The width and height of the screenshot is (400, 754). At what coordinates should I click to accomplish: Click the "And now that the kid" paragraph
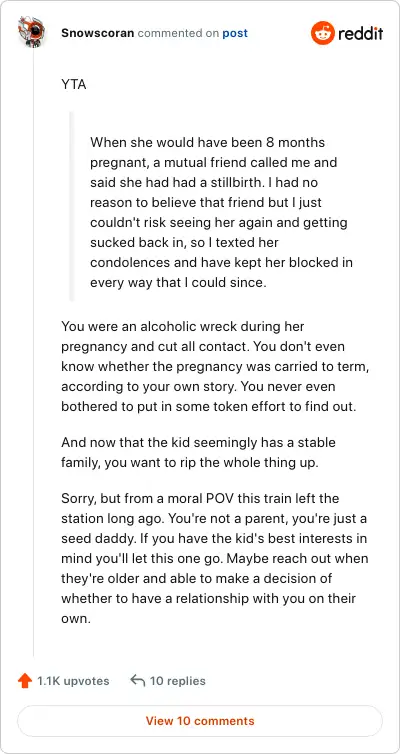pos(198,452)
